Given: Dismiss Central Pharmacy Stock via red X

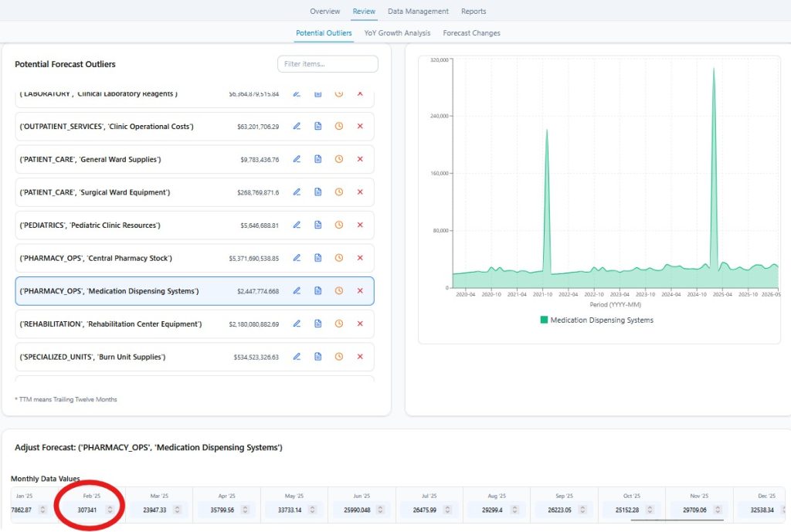Looking at the screenshot, I should 360,258.
